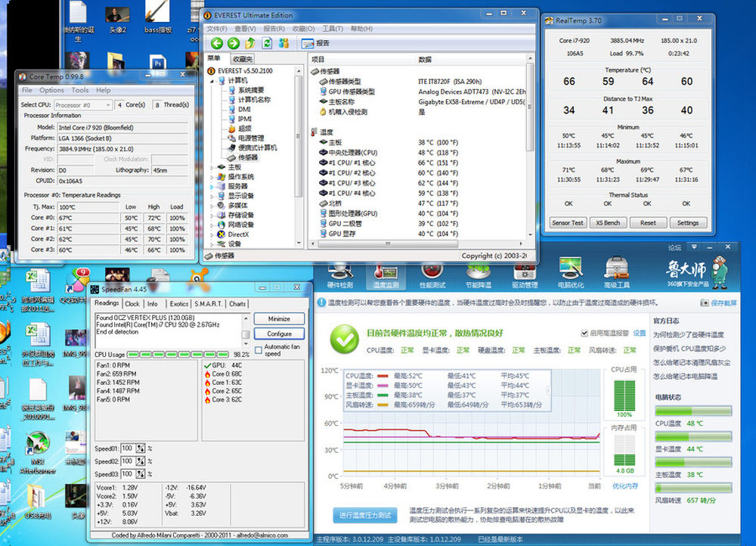Click the Reset button in RealTemp
Screen dimensions: 756x546
pyautogui.click(x=648, y=223)
